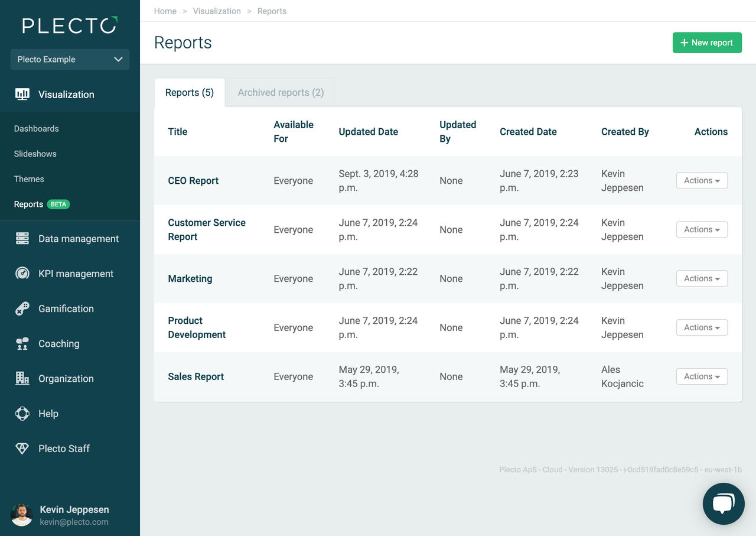Open Dashboards in the sidebar

37,129
